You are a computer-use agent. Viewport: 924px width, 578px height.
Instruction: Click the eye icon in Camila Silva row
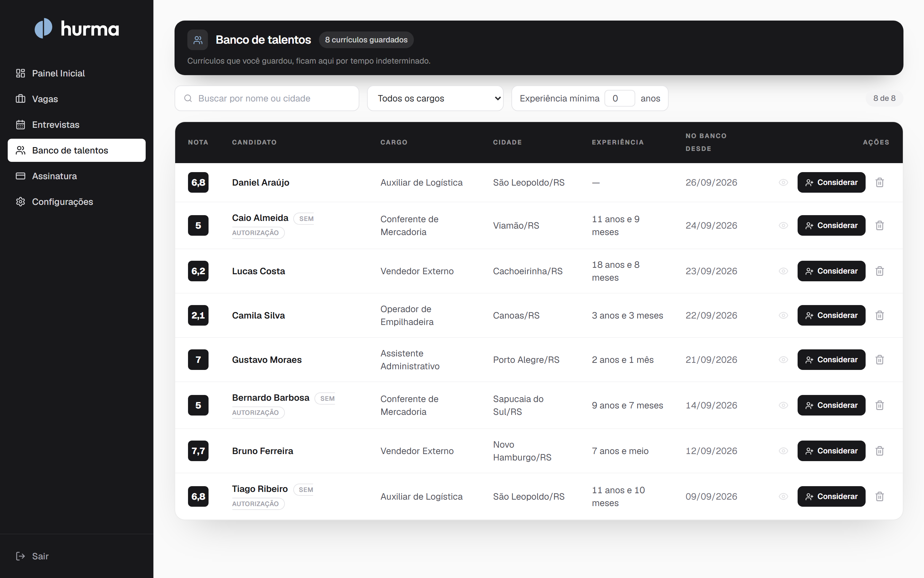pyautogui.click(x=783, y=315)
